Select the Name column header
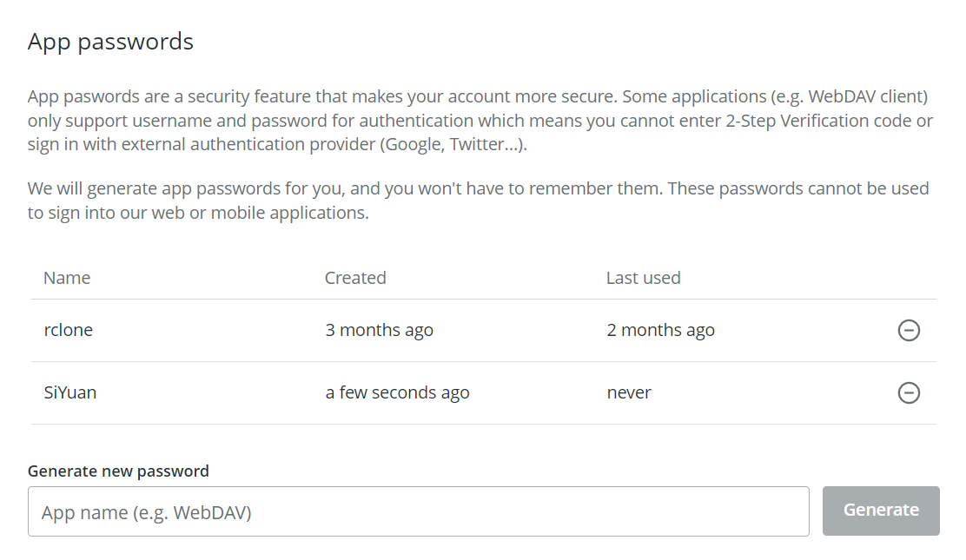The height and width of the screenshot is (560, 966). tap(67, 277)
